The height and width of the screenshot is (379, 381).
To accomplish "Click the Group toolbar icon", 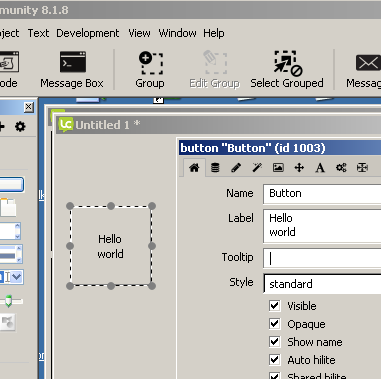I will [150, 70].
